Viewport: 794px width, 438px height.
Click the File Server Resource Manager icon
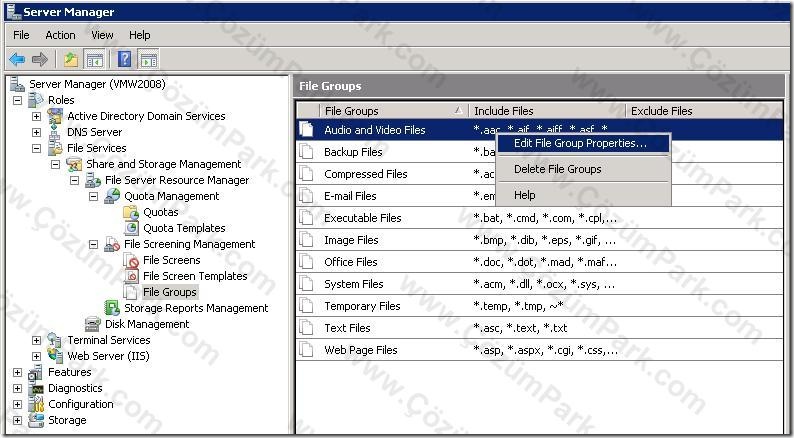[93, 180]
